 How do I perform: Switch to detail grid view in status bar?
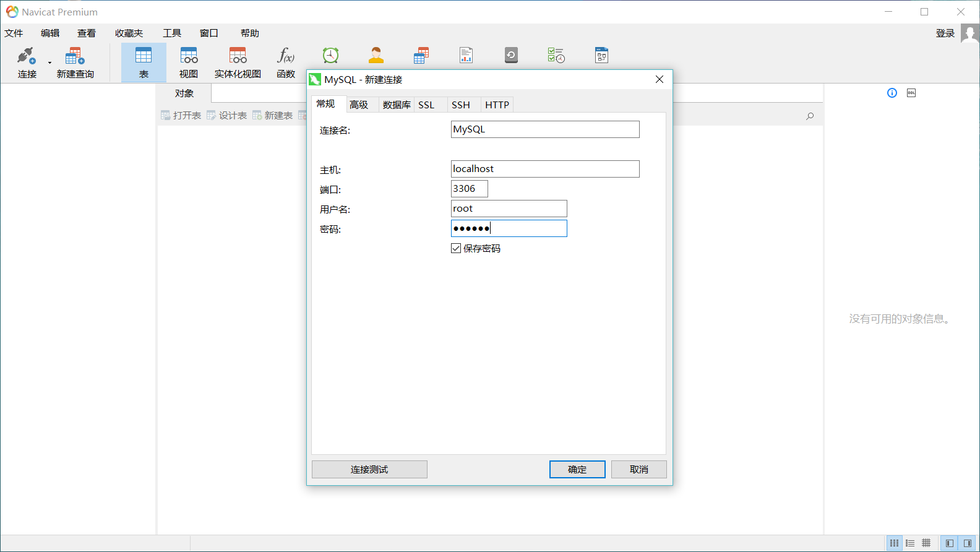[x=926, y=543]
